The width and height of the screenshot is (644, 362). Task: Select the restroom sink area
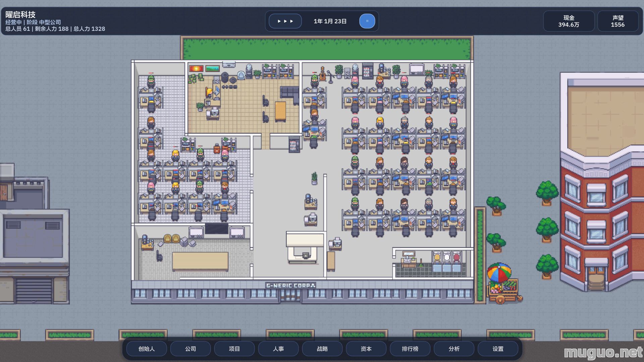click(x=409, y=260)
